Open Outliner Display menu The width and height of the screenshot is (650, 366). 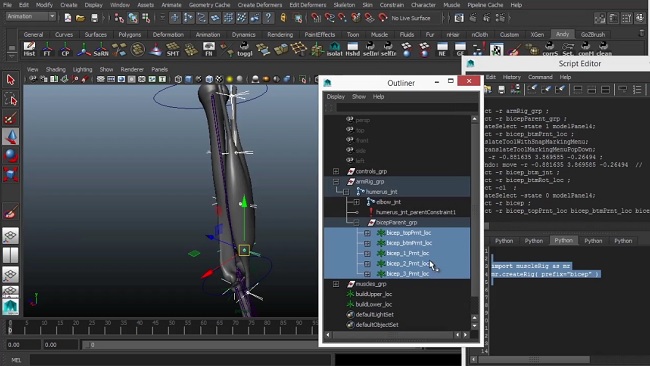[x=335, y=97]
